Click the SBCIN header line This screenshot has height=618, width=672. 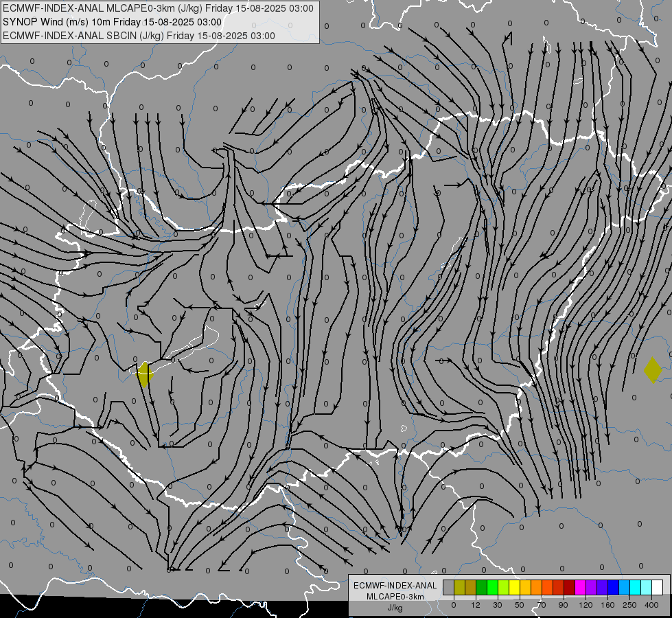[x=139, y=36]
